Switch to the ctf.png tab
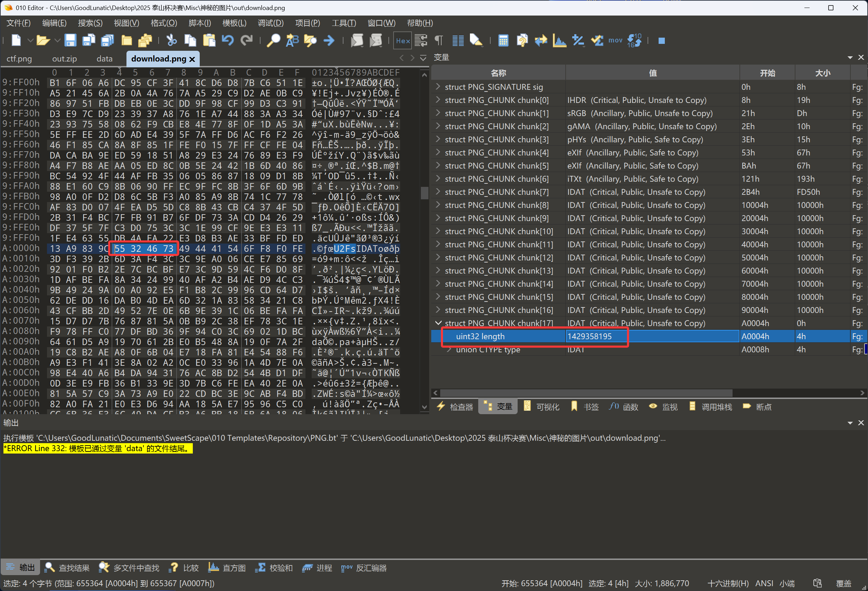This screenshot has width=868, height=591. pyautogui.click(x=19, y=59)
